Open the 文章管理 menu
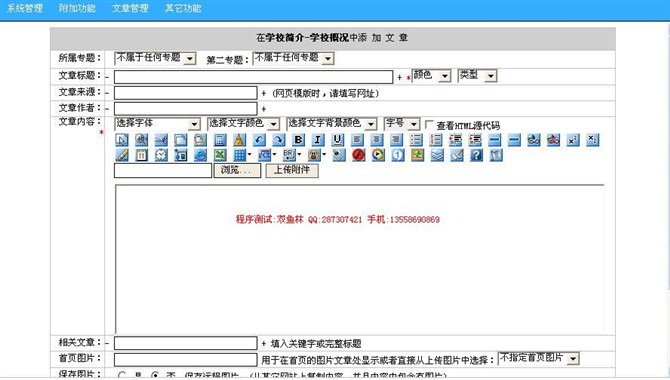 (x=130, y=8)
